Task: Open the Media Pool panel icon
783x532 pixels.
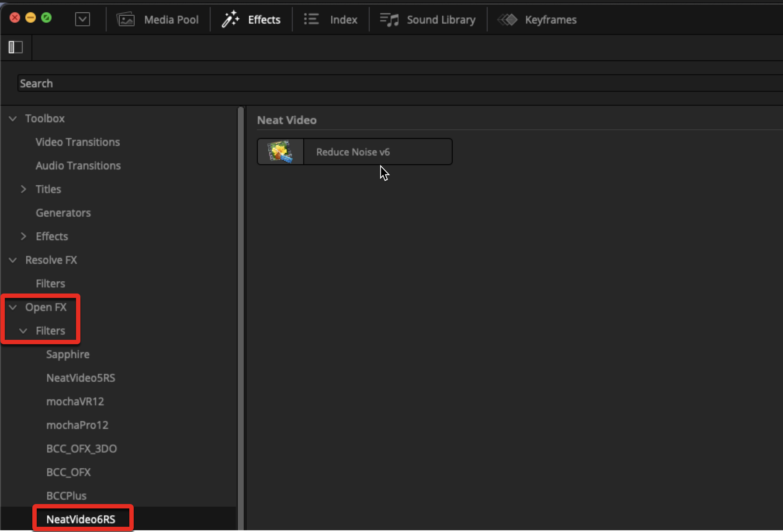Action: (x=125, y=20)
